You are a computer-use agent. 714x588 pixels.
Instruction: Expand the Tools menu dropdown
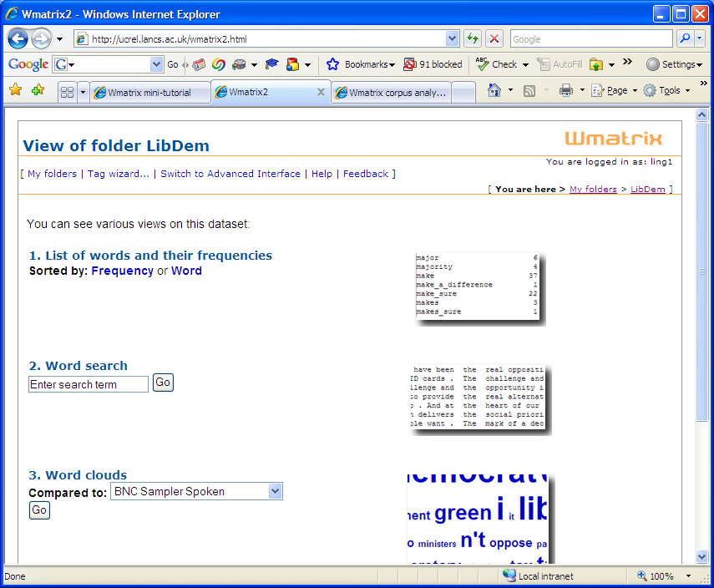(687, 90)
